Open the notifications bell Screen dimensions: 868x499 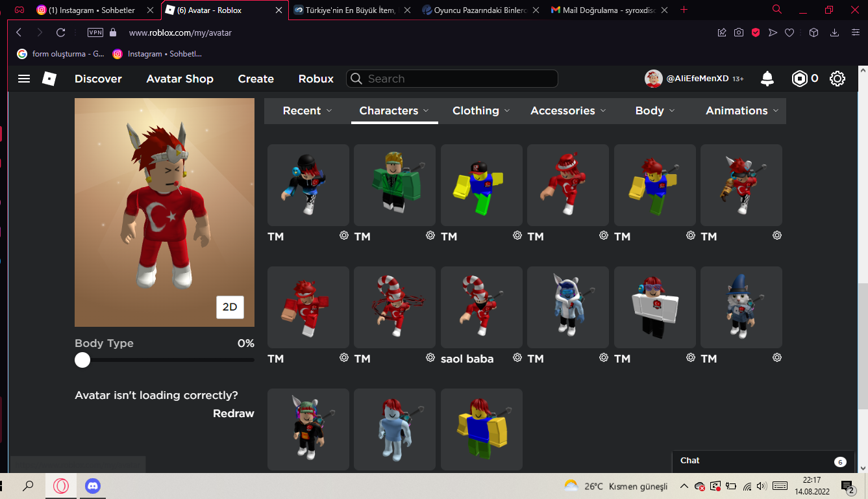point(767,79)
